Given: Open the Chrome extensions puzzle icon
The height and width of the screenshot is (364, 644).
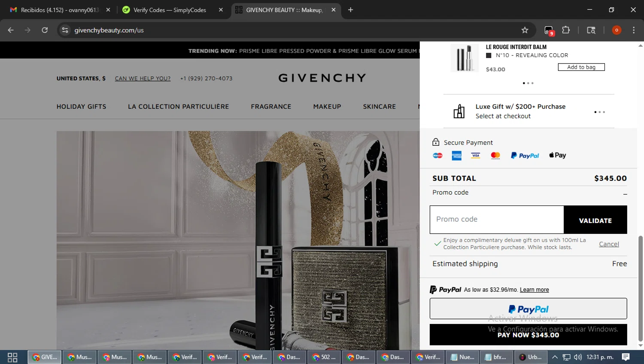Looking at the screenshot, I should tap(566, 30).
